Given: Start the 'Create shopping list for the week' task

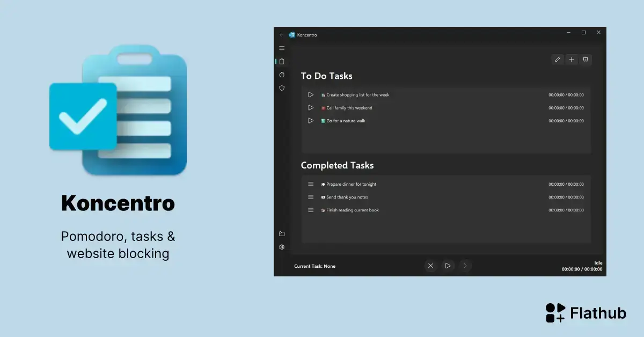Looking at the screenshot, I should point(311,94).
